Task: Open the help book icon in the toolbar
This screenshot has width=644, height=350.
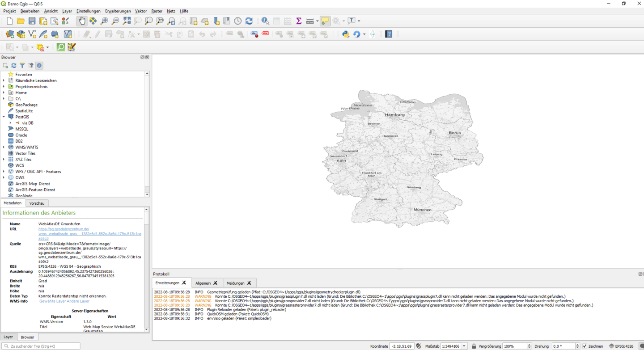Action: (x=389, y=34)
